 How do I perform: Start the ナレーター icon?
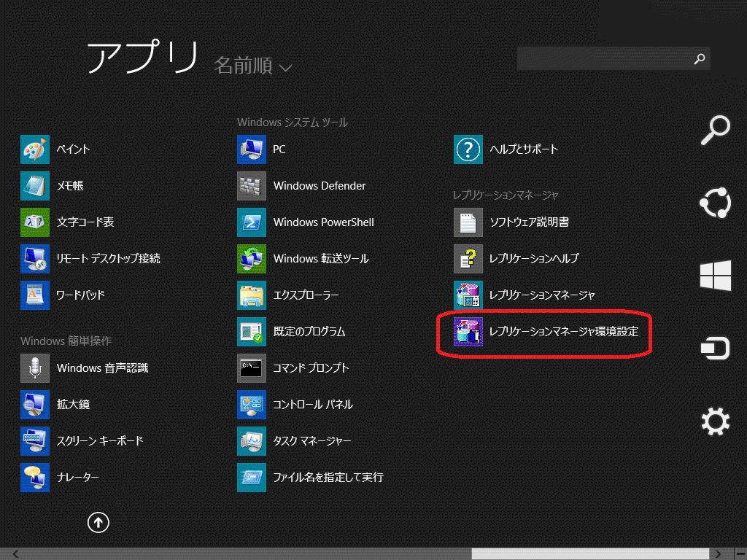click(x=35, y=477)
